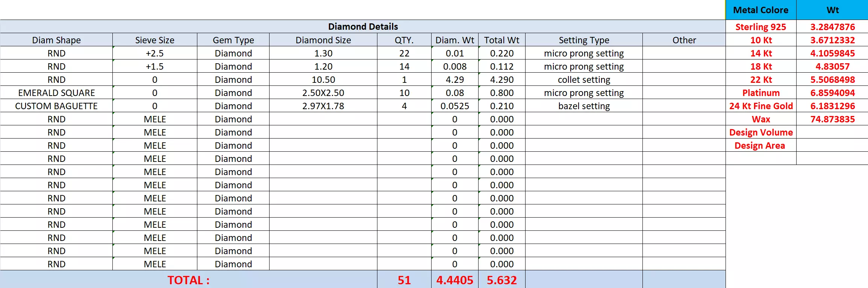
Task: Select grand total weight 5.632
Action: 502,280
